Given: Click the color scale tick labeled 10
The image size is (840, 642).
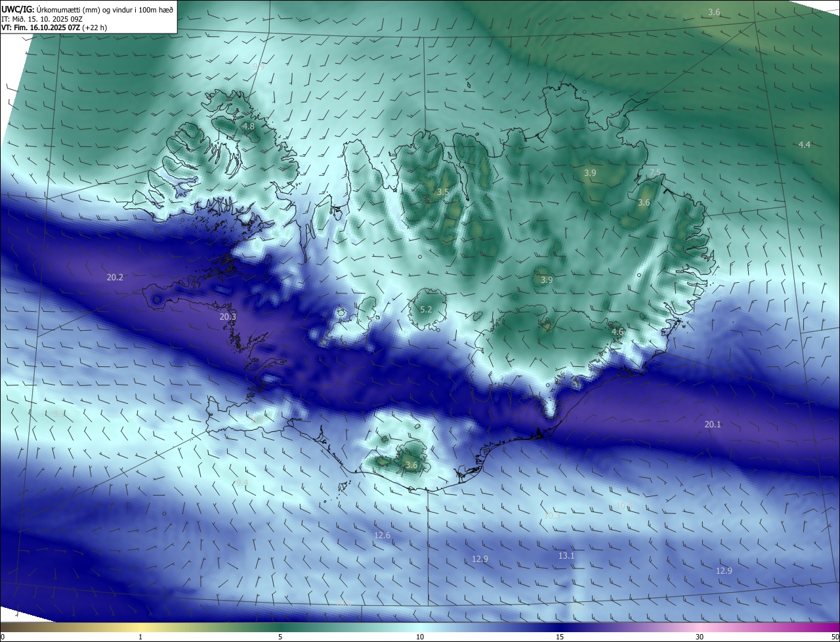Looking at the screenshot, I should click(420, 637).
